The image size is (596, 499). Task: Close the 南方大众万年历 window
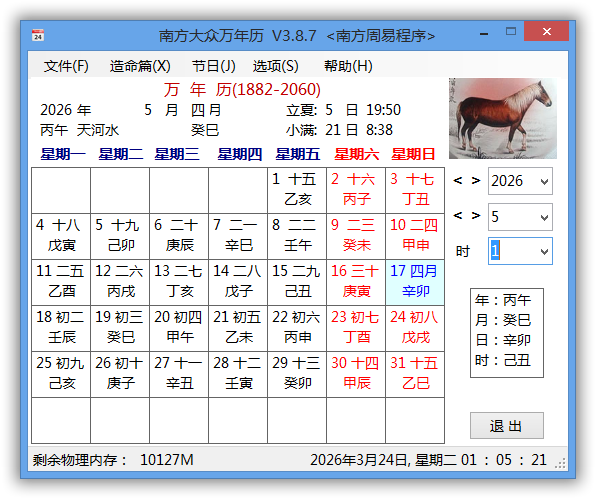point(546,31)
